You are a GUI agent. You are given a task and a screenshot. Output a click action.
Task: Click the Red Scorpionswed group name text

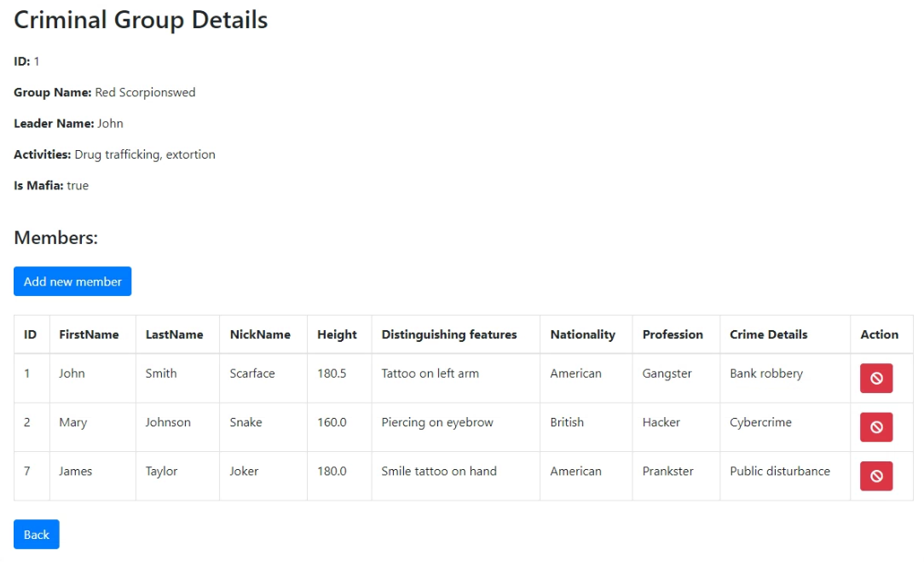[145, 93]
